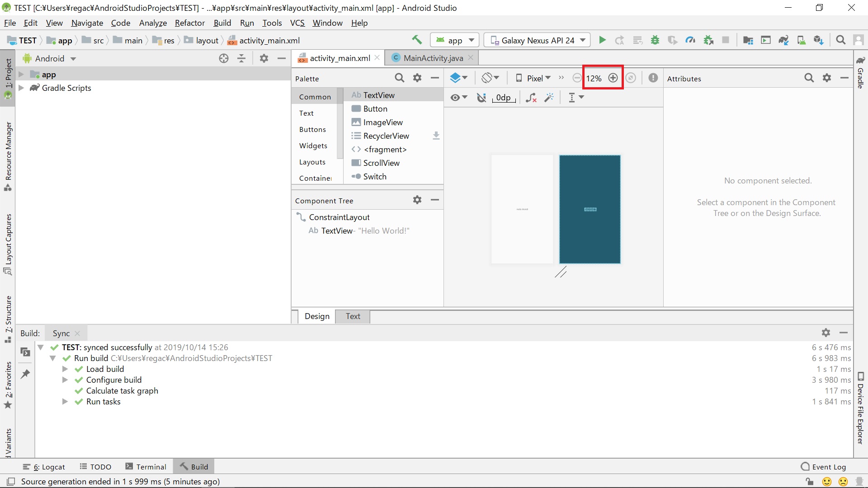Viewport: 868px width, 488px height.
Task: Select Button in the palette
Action: (x=393, y=108)
